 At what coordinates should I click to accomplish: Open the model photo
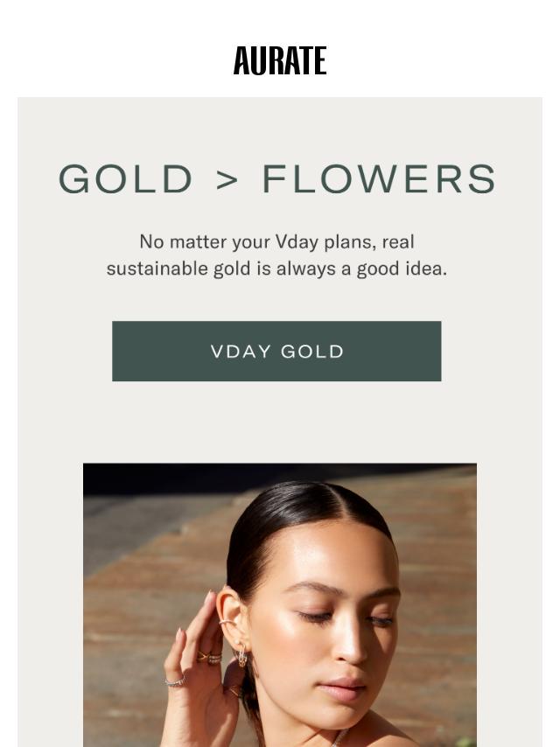click(280, 605)
